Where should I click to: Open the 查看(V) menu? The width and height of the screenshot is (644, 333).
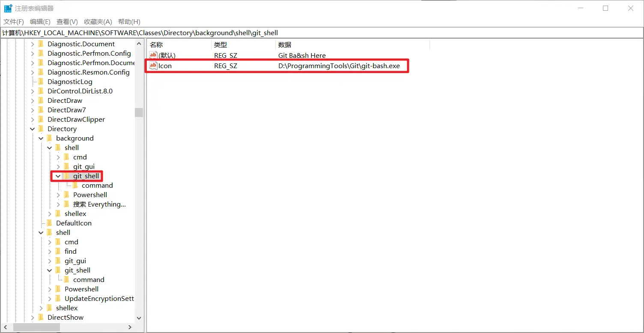click(67, 21)
